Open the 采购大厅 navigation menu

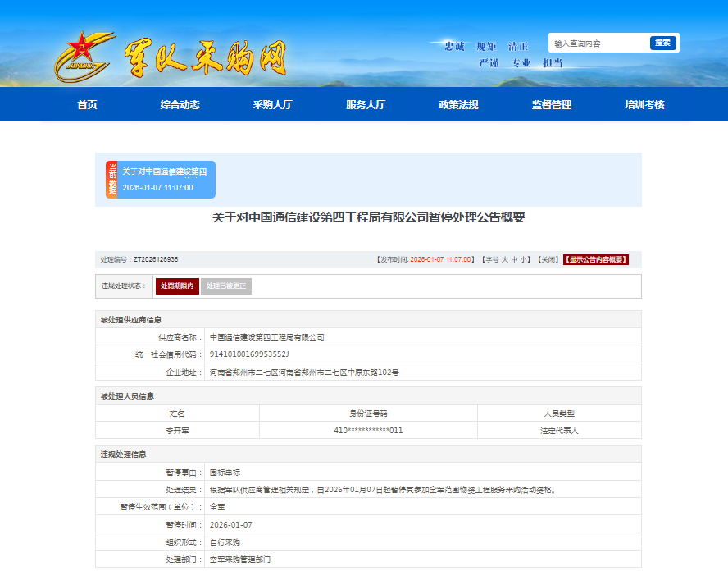pos(272,105)
